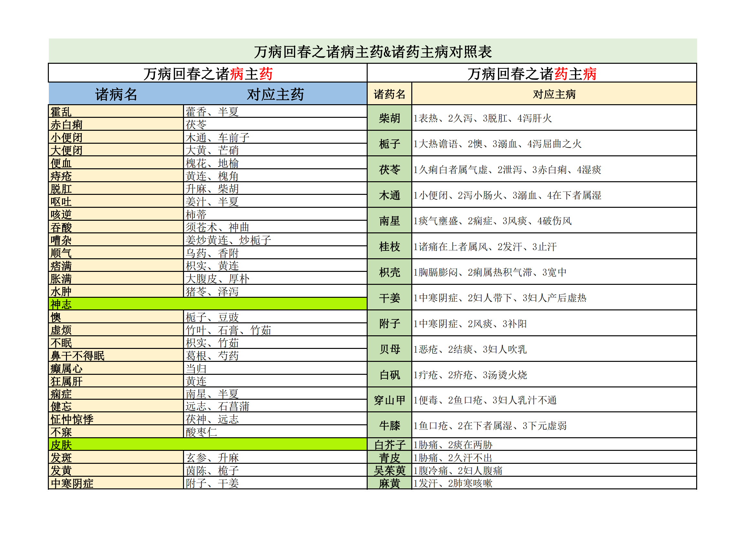Screen dimensions: 756x535
Task: Click the cell 1胸膈膨闷、2痢属热积气滞、3宽中
Action: pos(554,272)
